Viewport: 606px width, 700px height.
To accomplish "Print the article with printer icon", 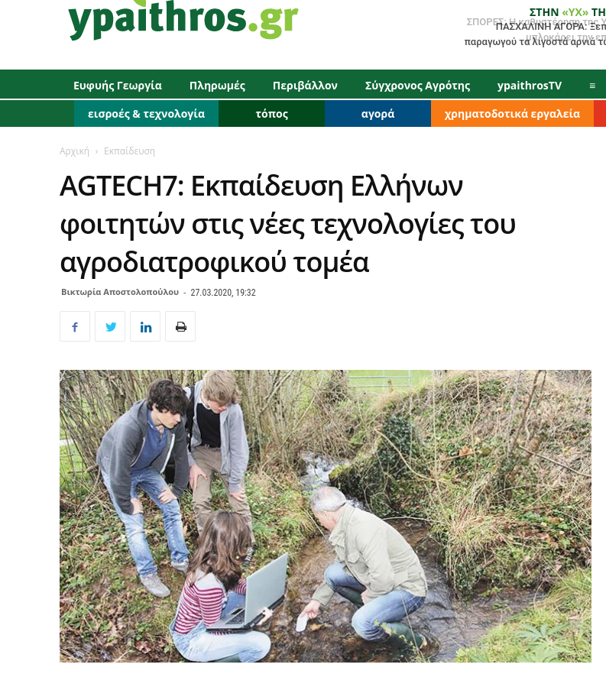I will coord(180,326).
